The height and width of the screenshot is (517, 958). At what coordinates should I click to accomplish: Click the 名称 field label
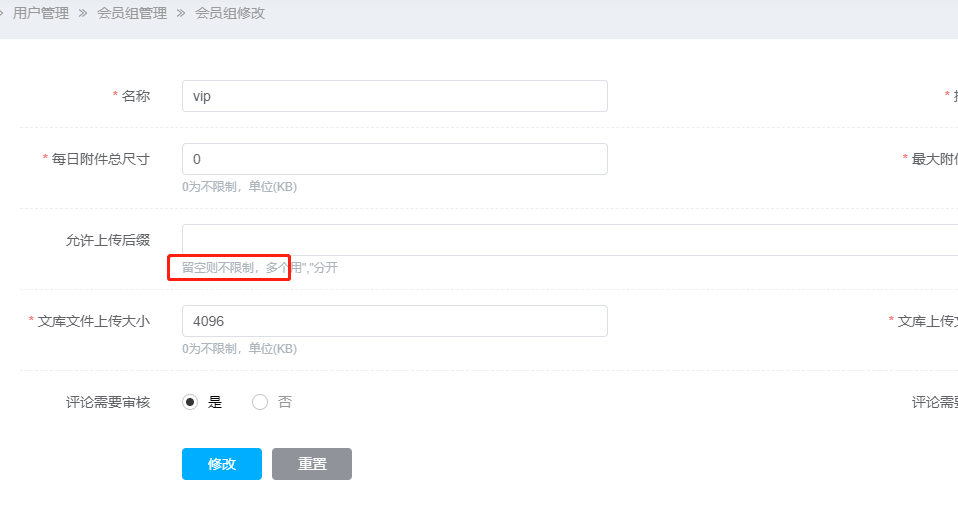[x=135, y=96]
